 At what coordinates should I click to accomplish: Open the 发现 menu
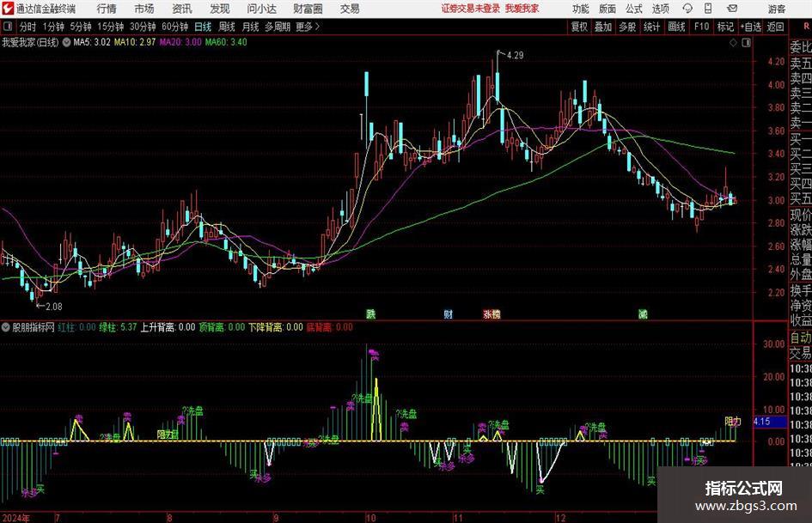[x=220, y=9]
